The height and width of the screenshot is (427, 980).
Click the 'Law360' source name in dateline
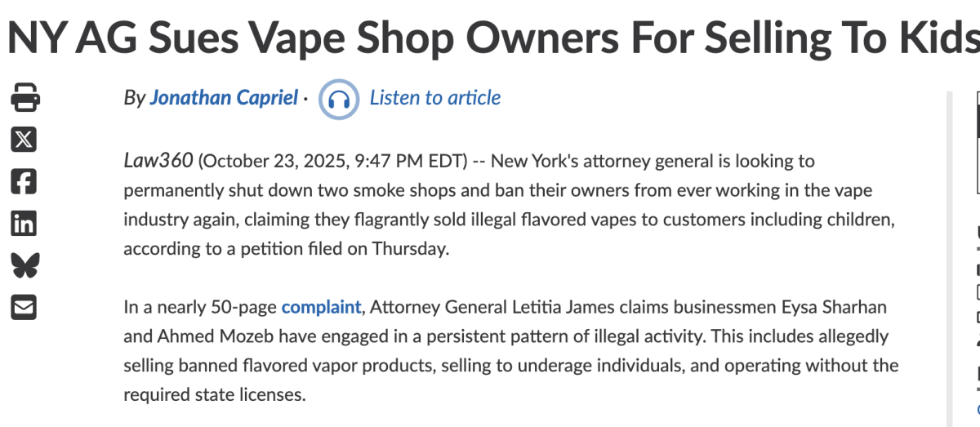click(158, 161)
